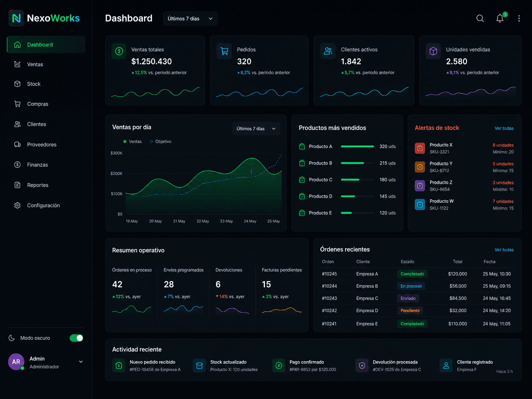Click the AR admin avatar
The height and width of the screenshot is (399, 532).
pyautogui.click(x=16, y=362)
